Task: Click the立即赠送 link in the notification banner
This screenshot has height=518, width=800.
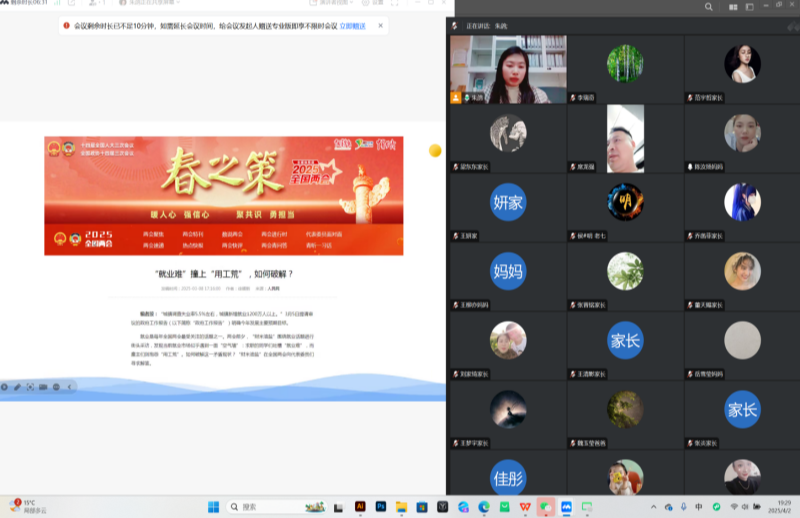Action: pos(353,26)
